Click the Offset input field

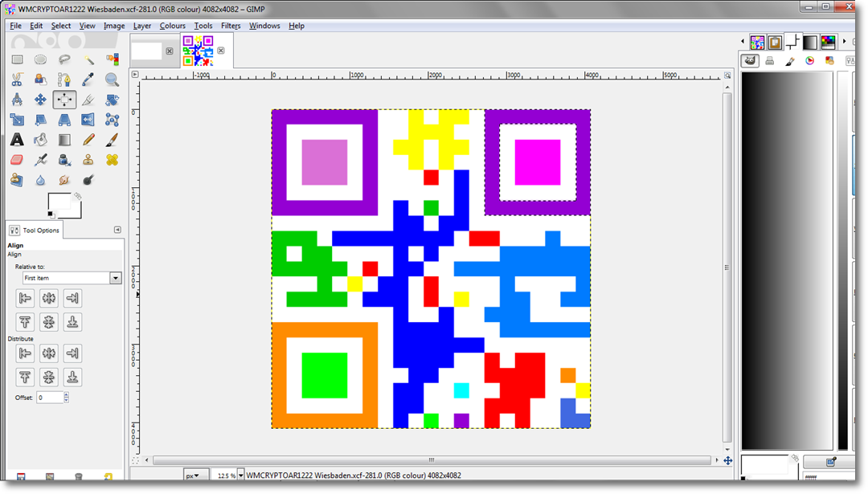tap(50, 397)
